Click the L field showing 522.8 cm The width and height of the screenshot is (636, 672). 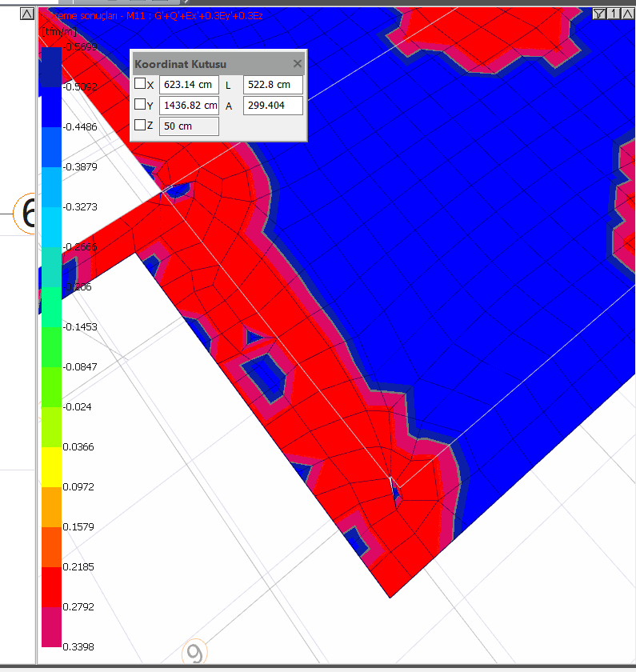(273, 85)
